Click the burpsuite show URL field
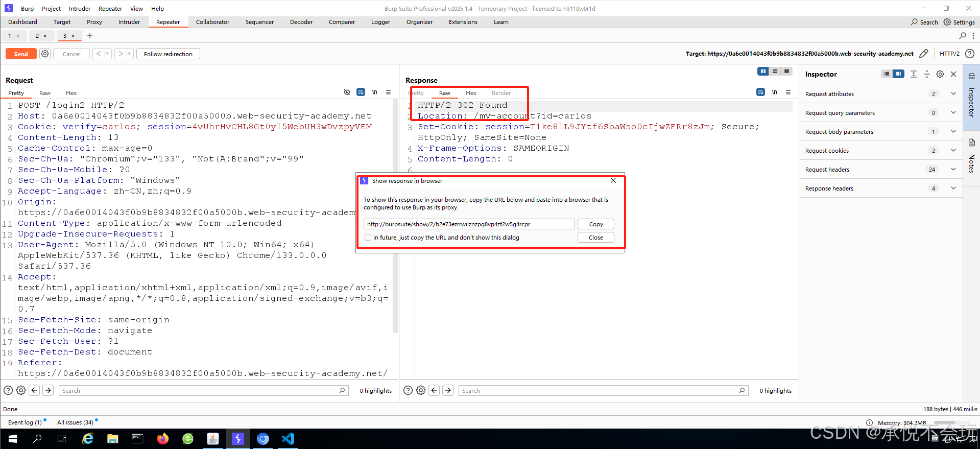The height and width of the screenshot is (449, 980). [x=469, y=224]
